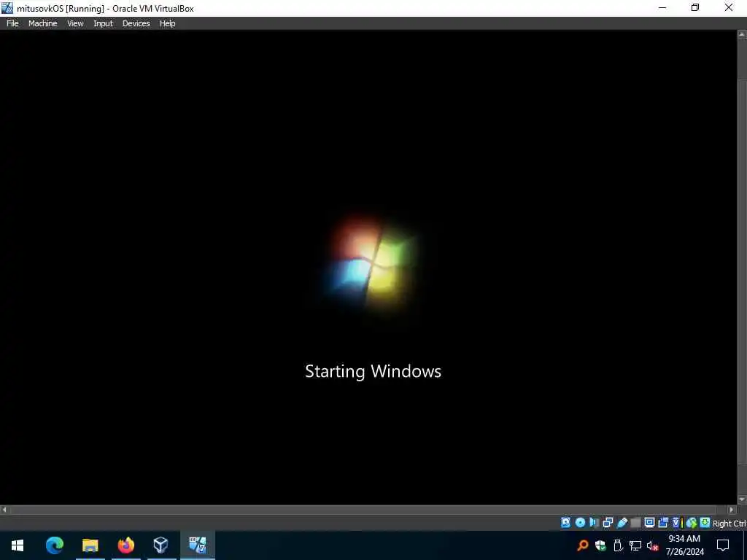Image resolution: width=747 pixels, height=560 pixels.
Task: Click the horizontal scrollbar left arrow
Action: (4, 510)
